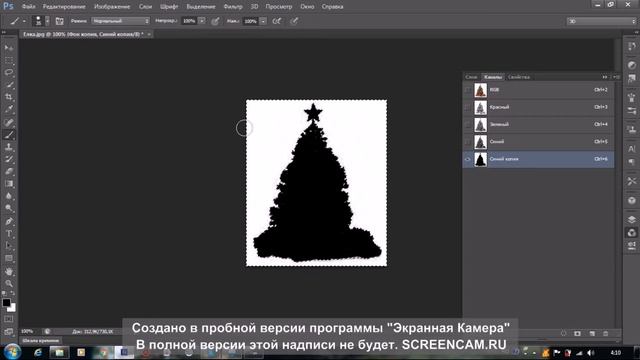Enable airbrush build-up icon in options bar
640x360 pixels.
point(277,21)
